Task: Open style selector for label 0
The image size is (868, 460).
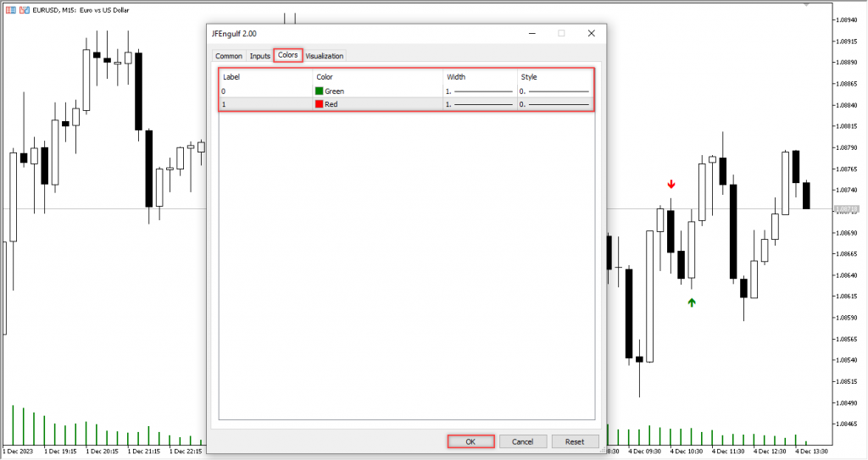Action: [555, 91]
